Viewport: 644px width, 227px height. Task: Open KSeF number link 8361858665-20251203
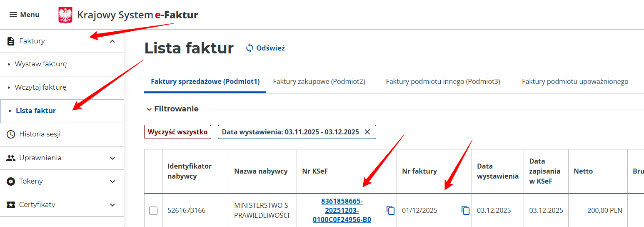(342, 210)
